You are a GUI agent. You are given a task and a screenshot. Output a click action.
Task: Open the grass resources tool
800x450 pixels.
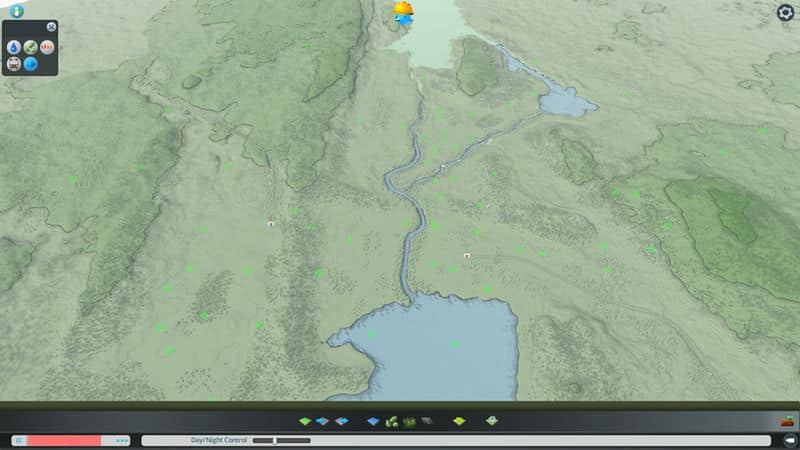(409, 422)
